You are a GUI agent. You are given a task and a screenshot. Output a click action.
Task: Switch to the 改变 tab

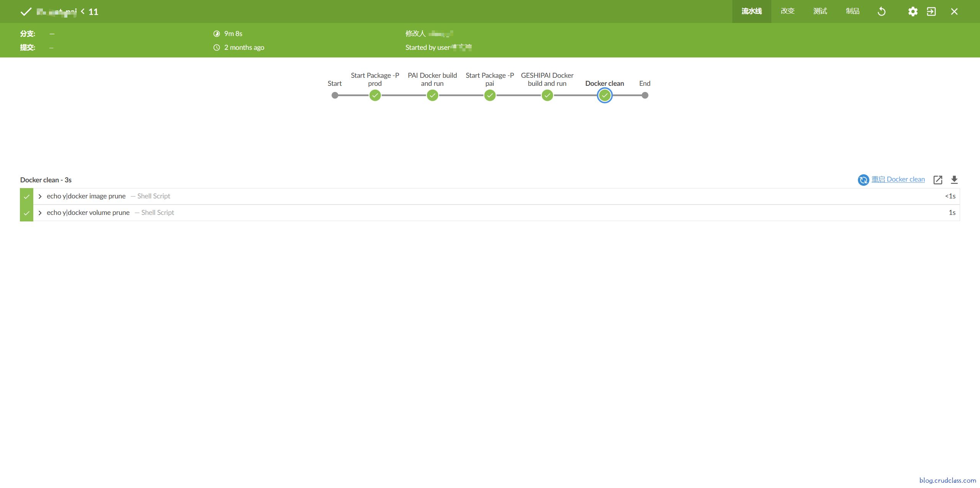pos(787,11)
